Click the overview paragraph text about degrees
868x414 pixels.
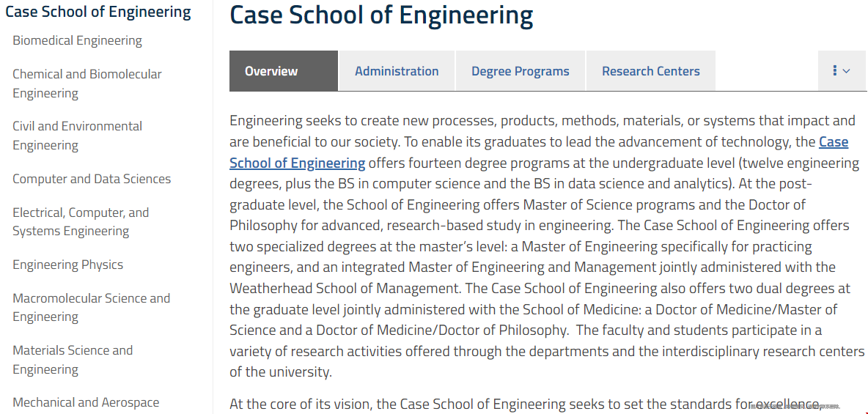pyautogui.click(x=547, y=245)
